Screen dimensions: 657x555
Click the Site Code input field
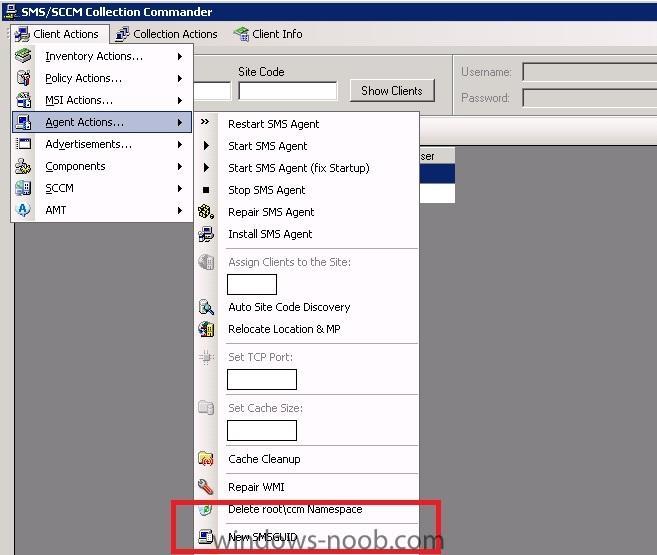click(x=287, y=91)
